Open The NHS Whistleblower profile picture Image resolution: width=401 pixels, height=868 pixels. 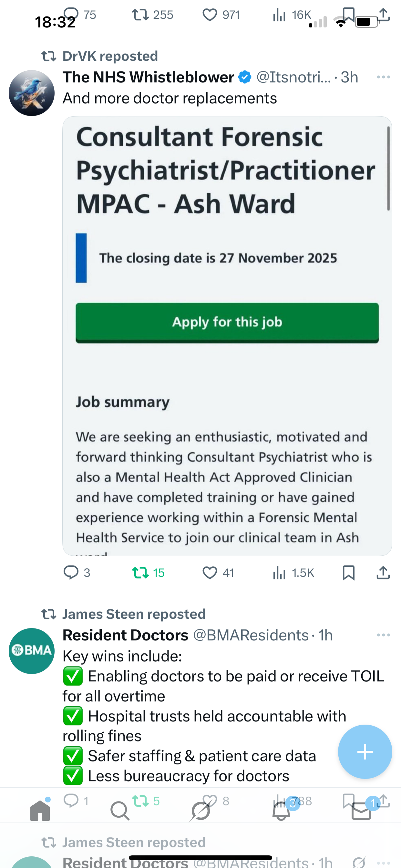click(32, 93)
